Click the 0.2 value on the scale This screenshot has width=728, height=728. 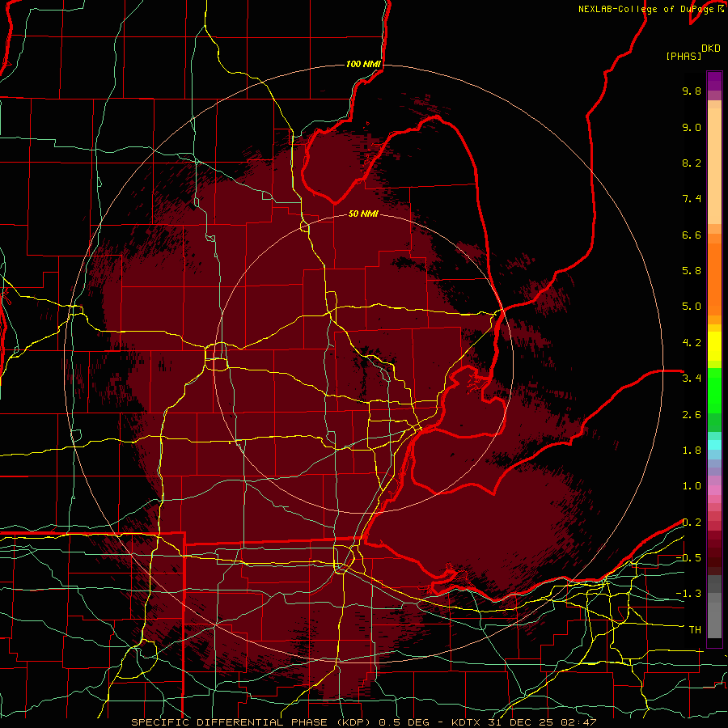pos(692,523)
